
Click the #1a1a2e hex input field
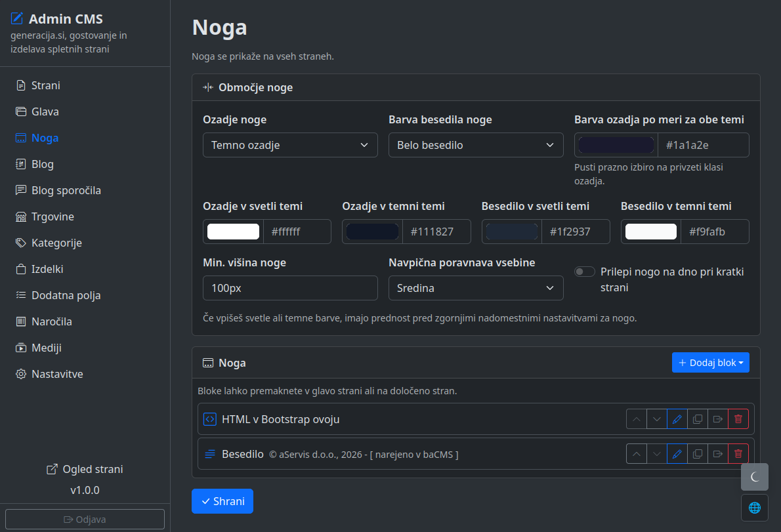point(704,145)
